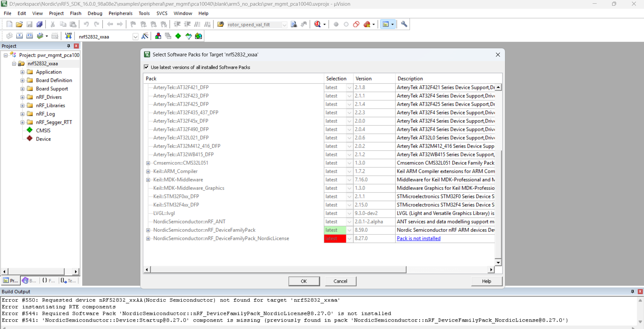
Task: Click Pack is not installed link
Action: [x=418, y=238]
